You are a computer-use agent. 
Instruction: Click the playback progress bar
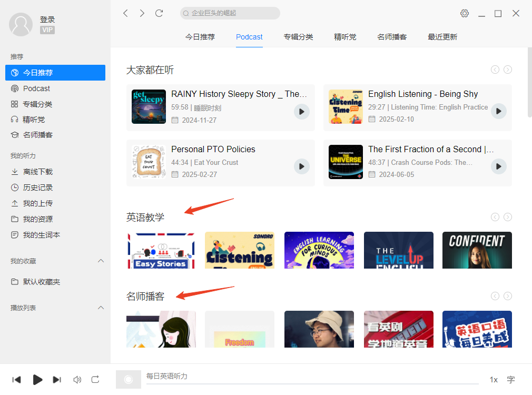tap(312, 384)
